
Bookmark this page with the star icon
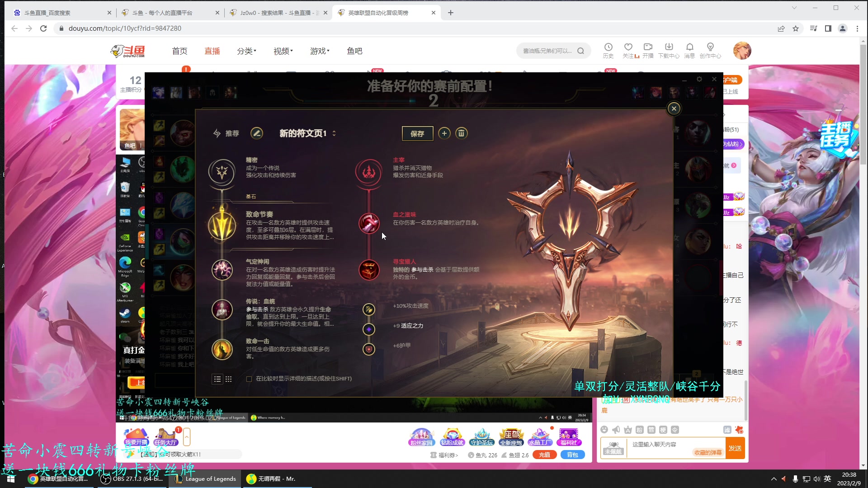click(796, 28)
